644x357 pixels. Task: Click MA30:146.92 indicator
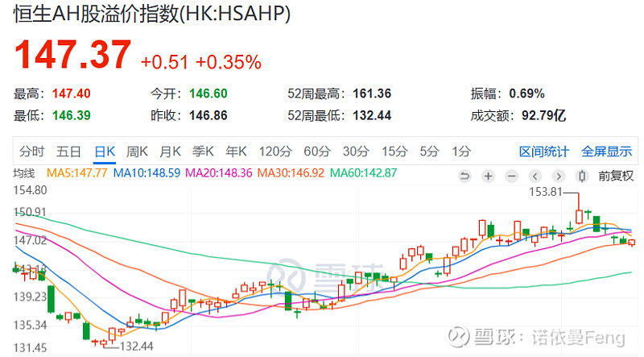[291, 173]
